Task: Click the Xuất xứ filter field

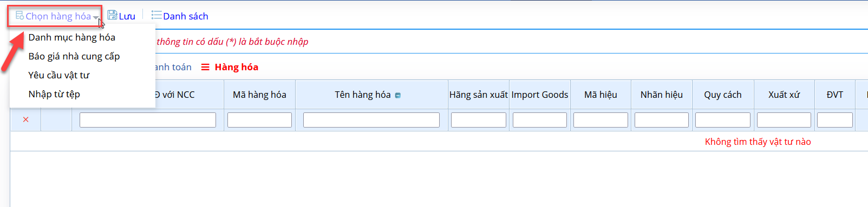Action: pyautogui.click(x=784, y=120)
